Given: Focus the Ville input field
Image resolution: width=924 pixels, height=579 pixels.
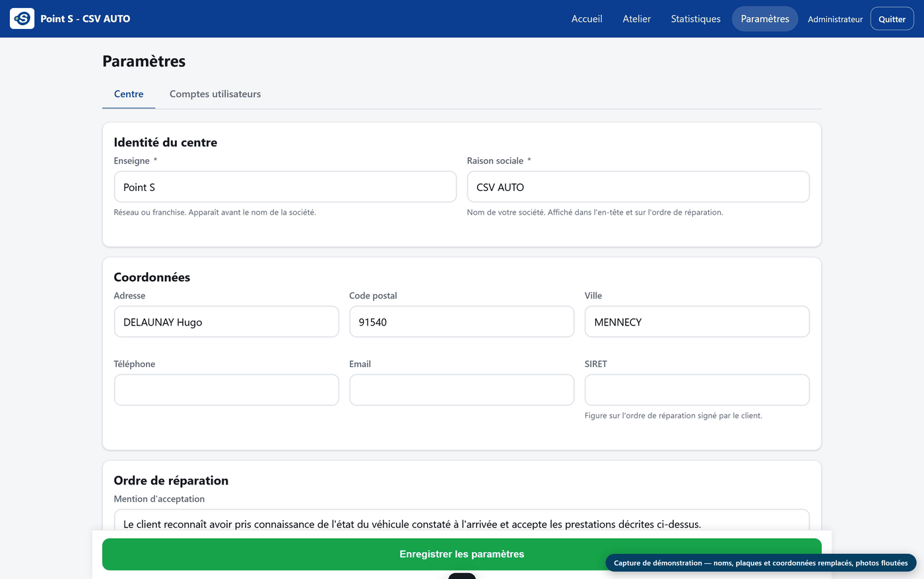Looking at the screenshot, I should 697,322.
